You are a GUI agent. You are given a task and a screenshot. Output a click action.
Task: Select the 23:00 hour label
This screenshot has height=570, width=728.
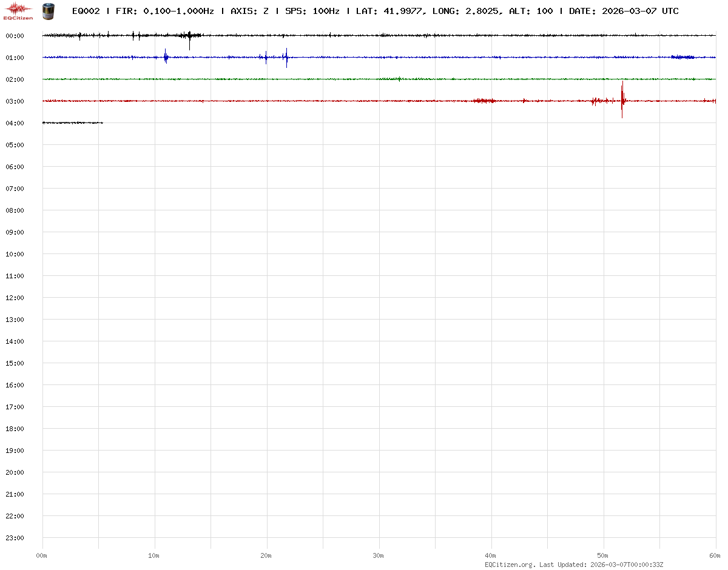click(15, 538)
